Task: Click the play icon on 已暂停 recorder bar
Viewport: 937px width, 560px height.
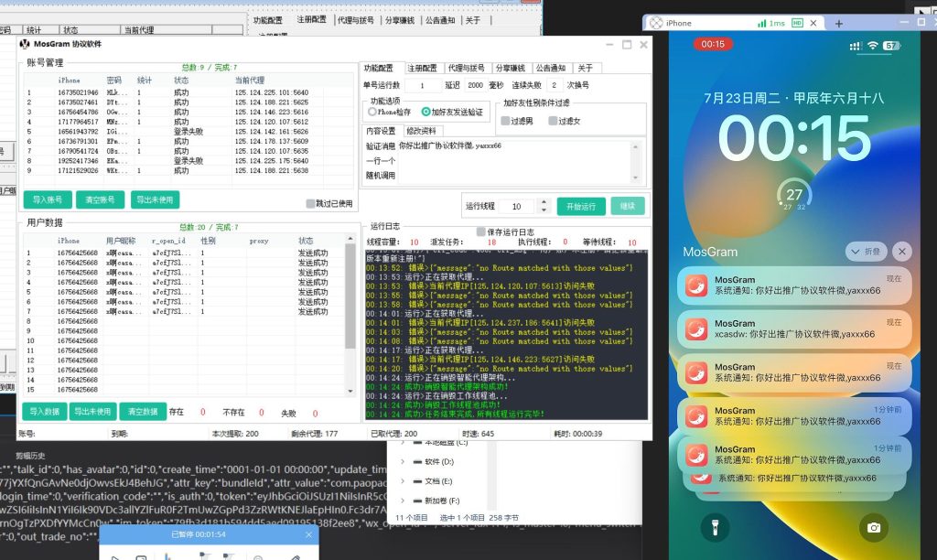Action: pyautogui.click(x=116, y=556)
